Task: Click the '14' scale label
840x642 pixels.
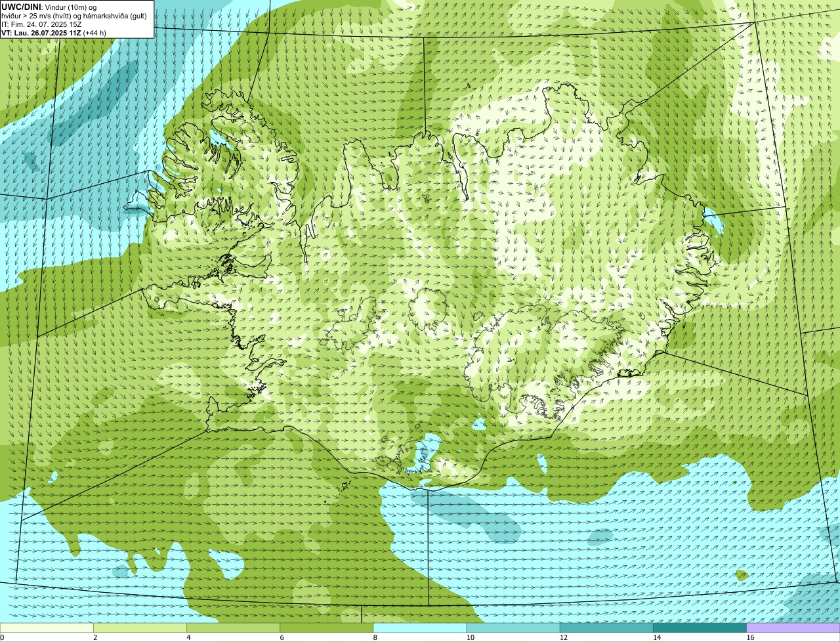Action: click(657, 637)
